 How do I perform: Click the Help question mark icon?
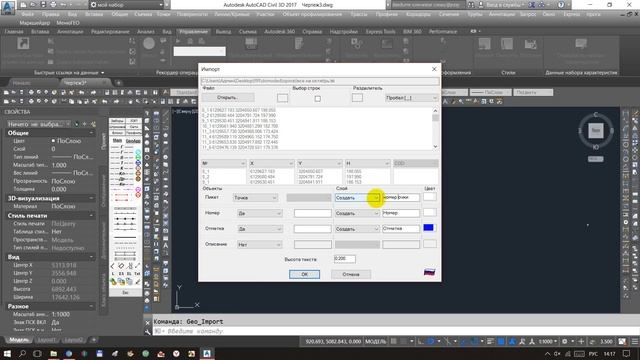click(x=561, y=5)
